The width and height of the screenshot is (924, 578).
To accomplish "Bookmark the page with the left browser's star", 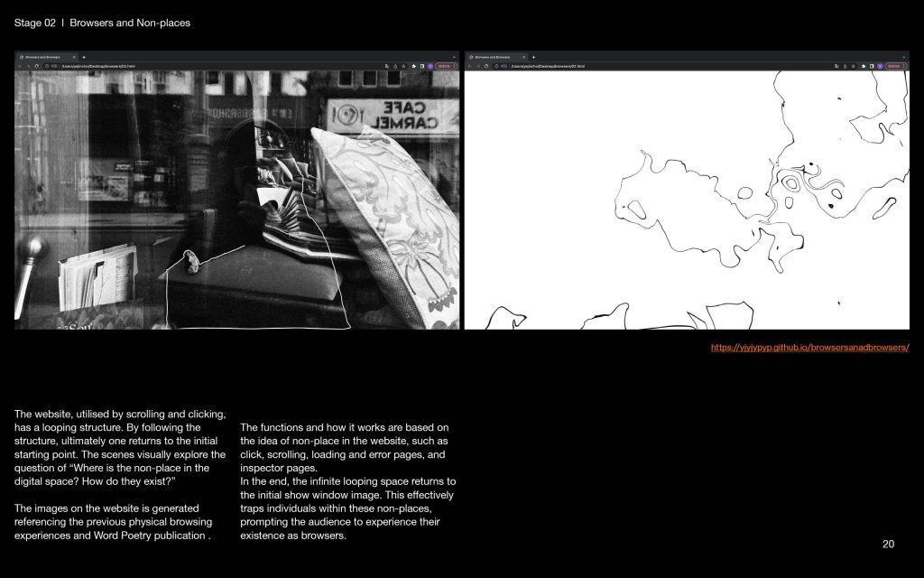I will coord(405,66).
